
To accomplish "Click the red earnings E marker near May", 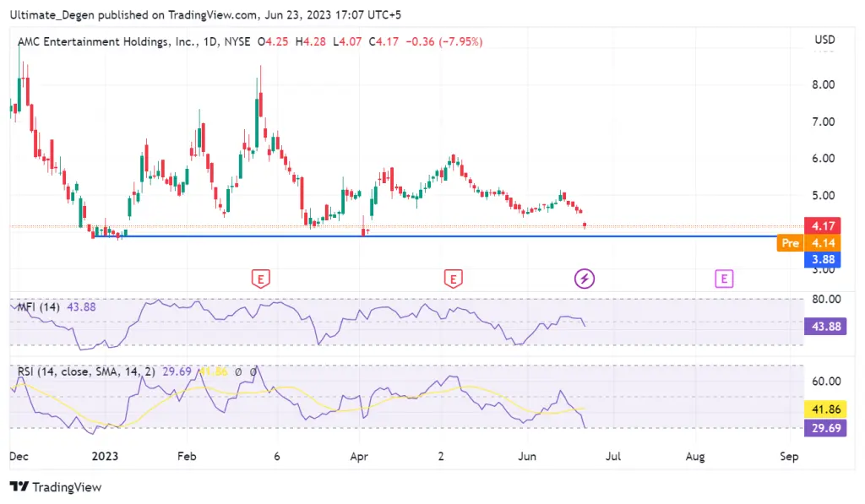I will tap(453, 279).
